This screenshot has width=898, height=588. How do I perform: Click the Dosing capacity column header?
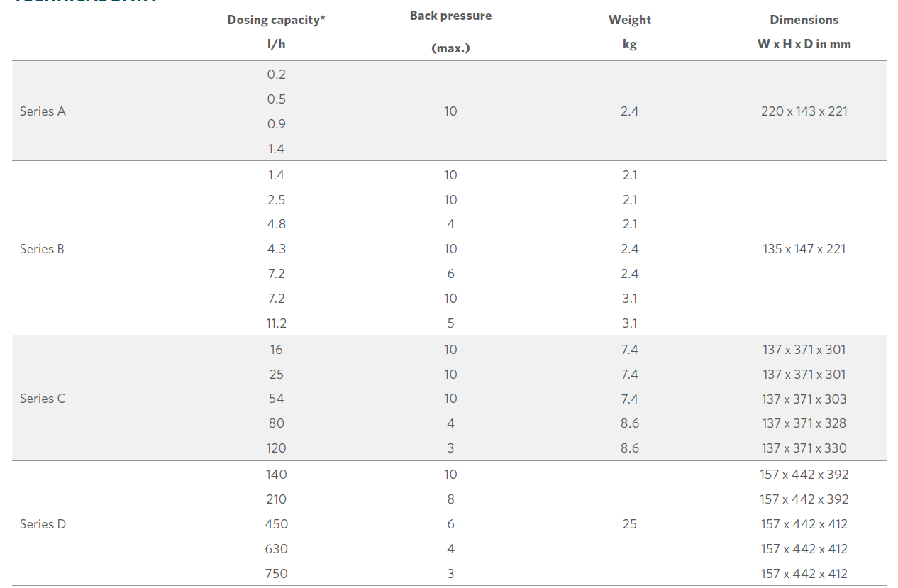tap(276, 31)
